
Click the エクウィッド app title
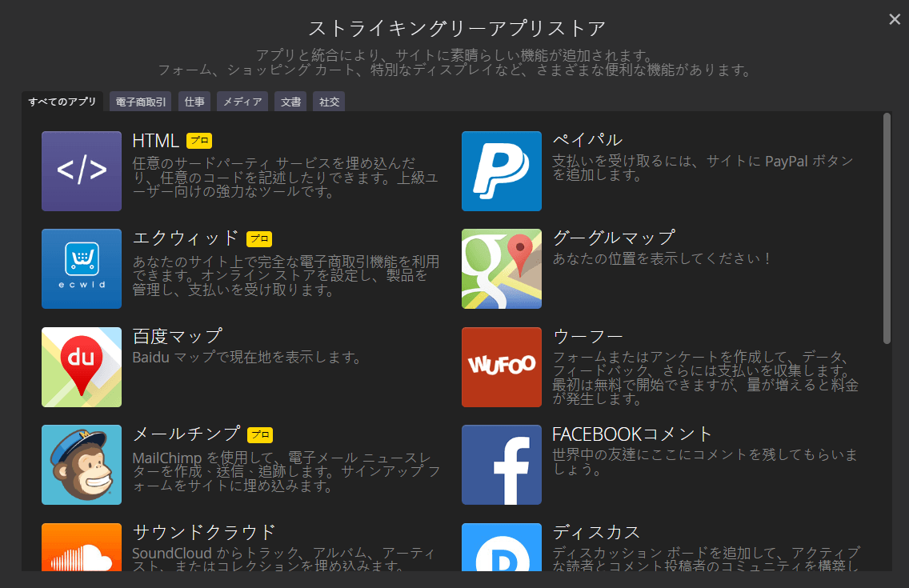[186, 238]
